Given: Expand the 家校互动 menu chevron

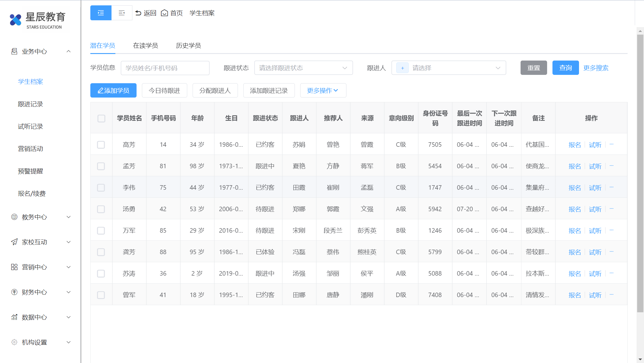Looking at the screenshot, I should click(x=69, y=242).
